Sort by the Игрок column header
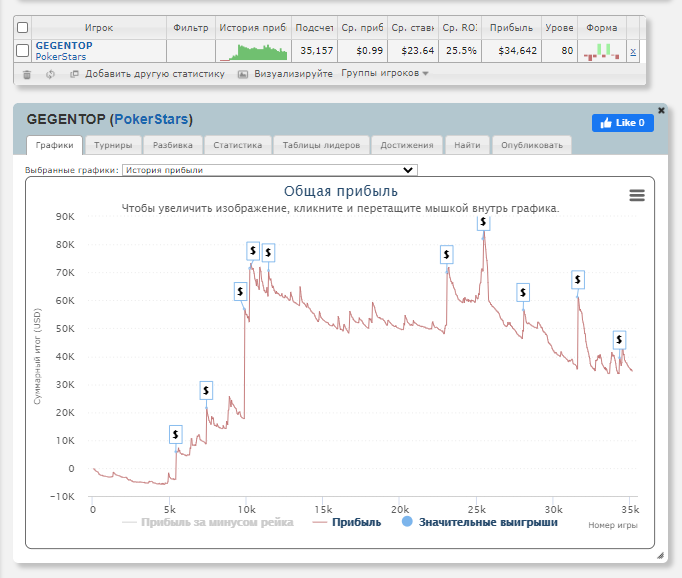This screenshot has height=578, width=682. coord(99,28)
